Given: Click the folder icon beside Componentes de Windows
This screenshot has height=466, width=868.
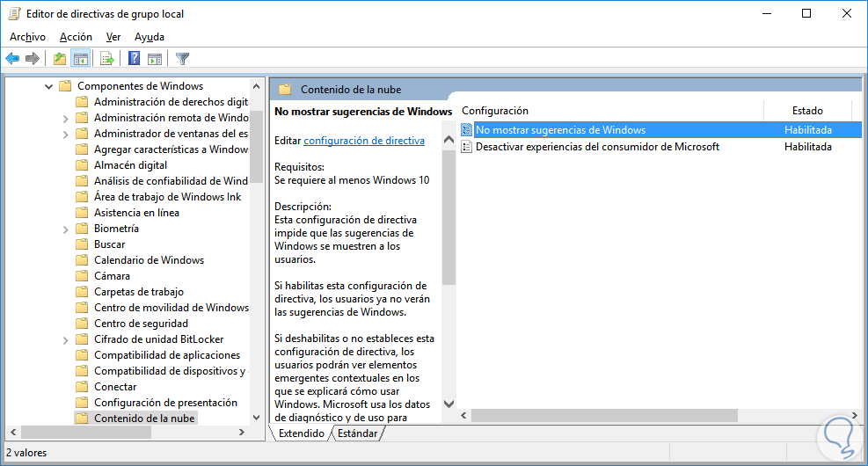Looking at the screenshot, I should 65,86.
